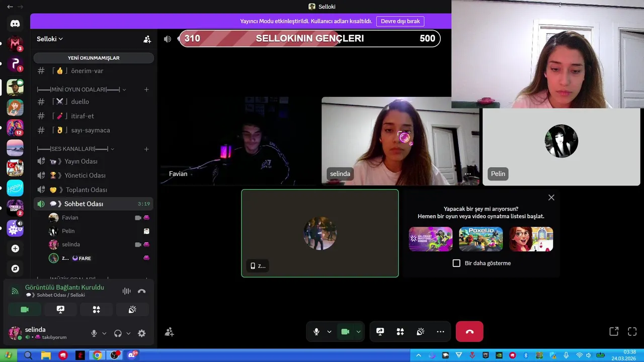The width and height of the screenshot is (644, 362).
Task: Disconnect using phone icon beside Görüntülü Bağlantı Kuruldu
Action: (142, 291)
